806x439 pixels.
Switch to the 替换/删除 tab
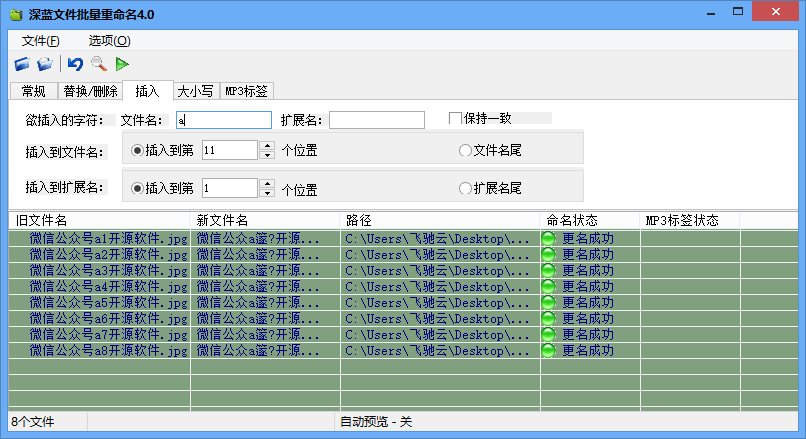pos(90,91)
